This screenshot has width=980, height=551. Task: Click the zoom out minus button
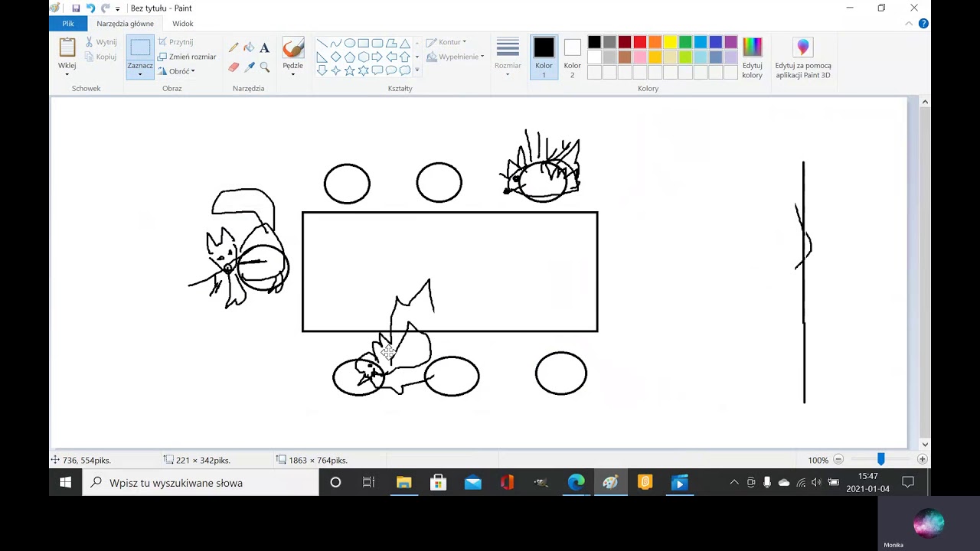pos(838,460)
